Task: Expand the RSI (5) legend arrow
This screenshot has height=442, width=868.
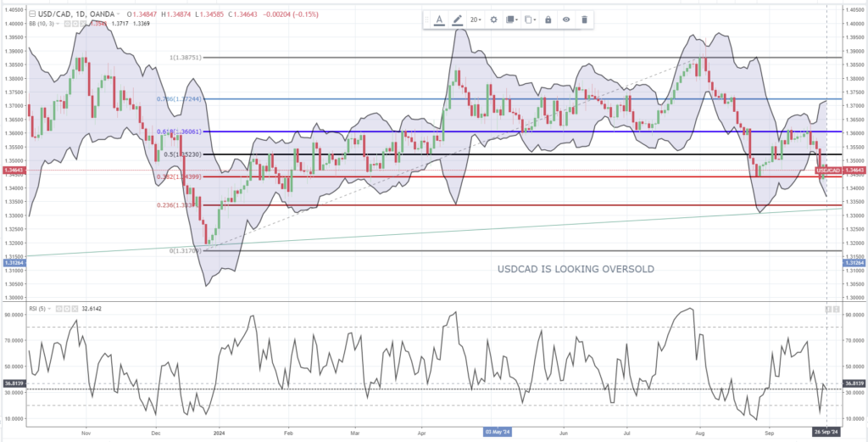Action: pyautogui.click(x=52, y=308)
